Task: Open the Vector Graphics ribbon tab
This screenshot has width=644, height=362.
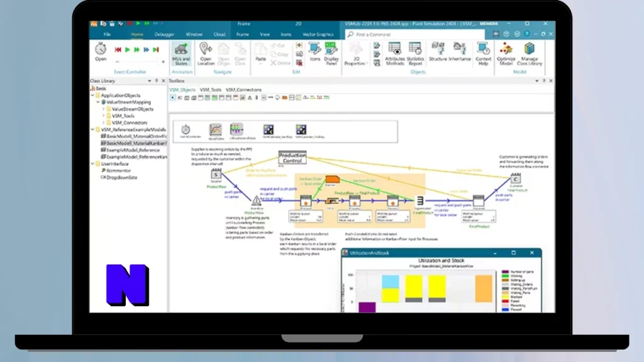Action: click(x=318, y=35)
